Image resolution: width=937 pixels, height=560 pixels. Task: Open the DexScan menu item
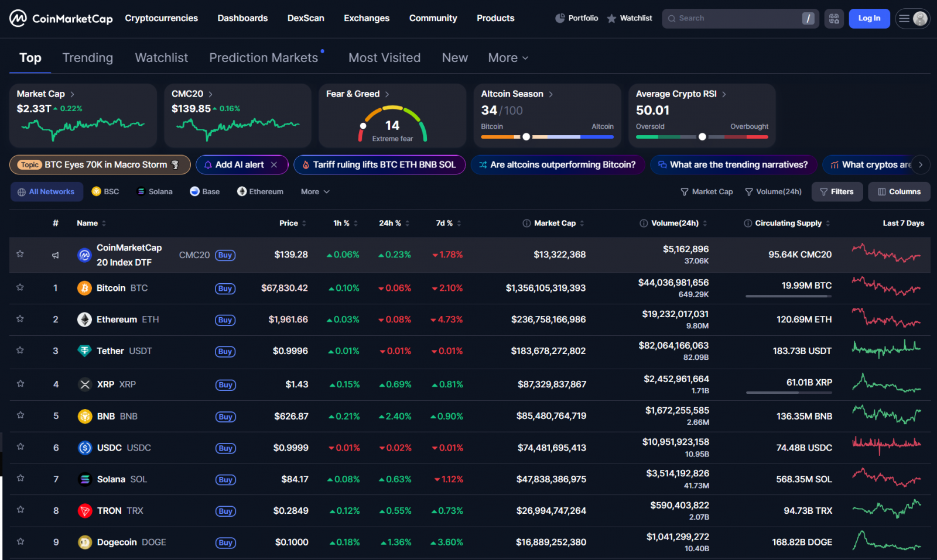coord(306,18)
